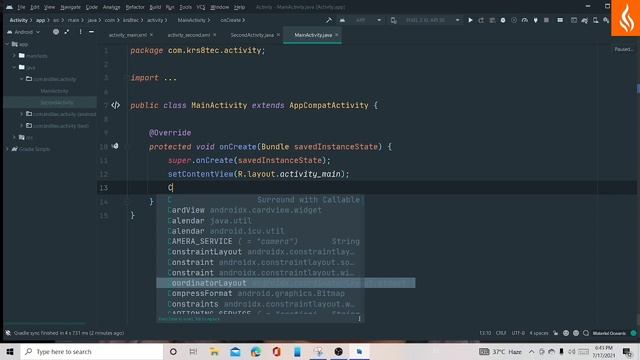640x360 pixels.
Task: Click the MainActivity breadcrumb in navigation bar
Action: coord(191,20)
